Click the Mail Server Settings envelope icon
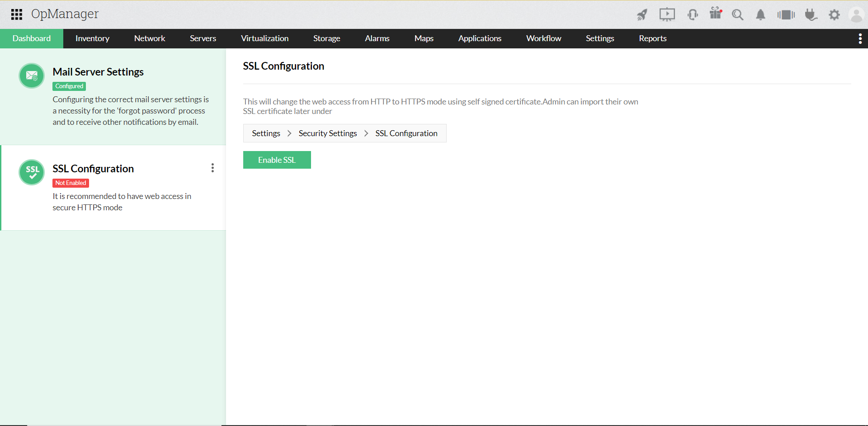This screenshot has height=426, width=868. 32,76
